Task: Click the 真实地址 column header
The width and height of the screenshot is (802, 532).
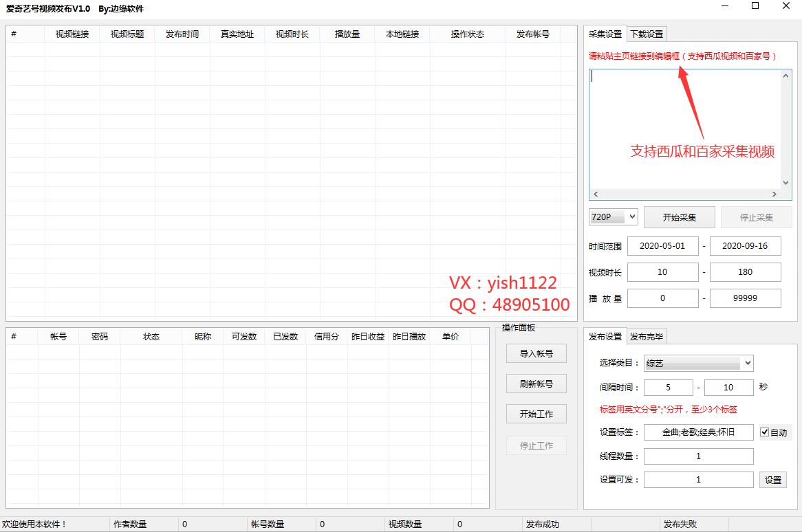Action: (x=237, y=34)
